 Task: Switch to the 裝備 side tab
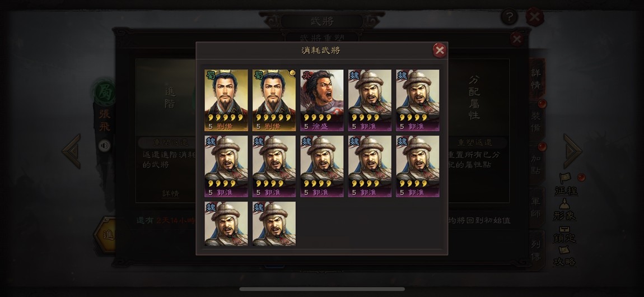(x=536, y=122)
